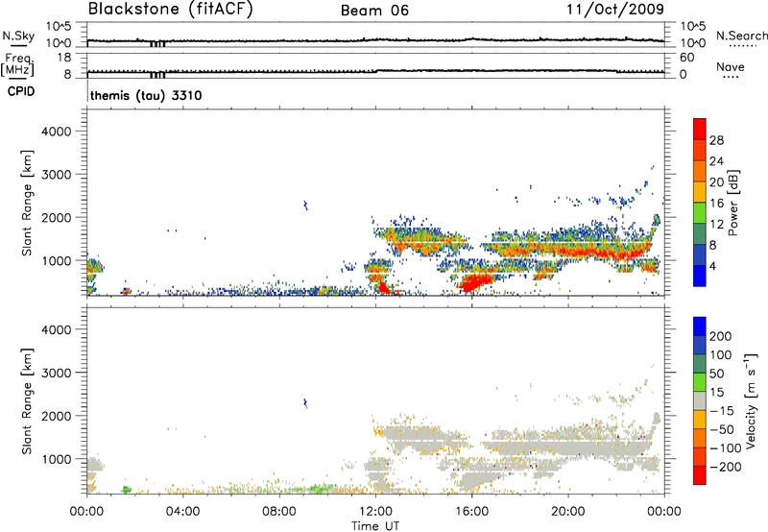The image size is (768, 532).
Task: Click the "50" value on velocity colorbar
Action: click(x=717, y=374)
